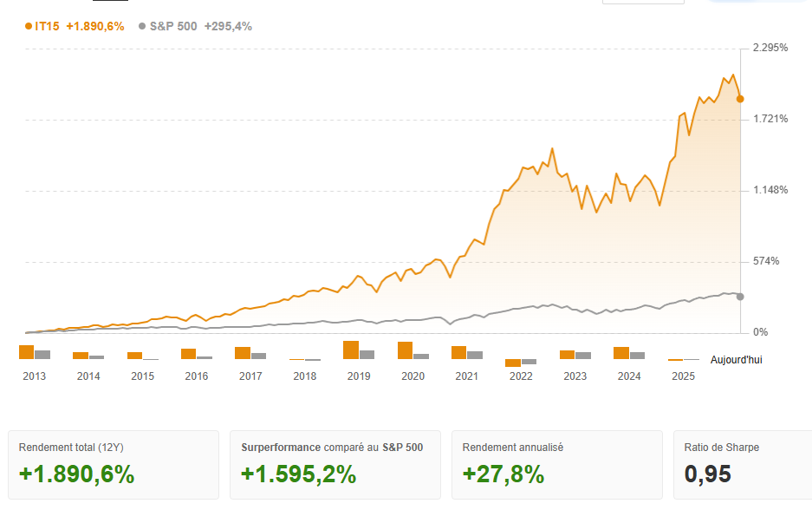812x510 pixels.
Task: Click the orange 2020 yearly return bar
Action: pos(405,350)
